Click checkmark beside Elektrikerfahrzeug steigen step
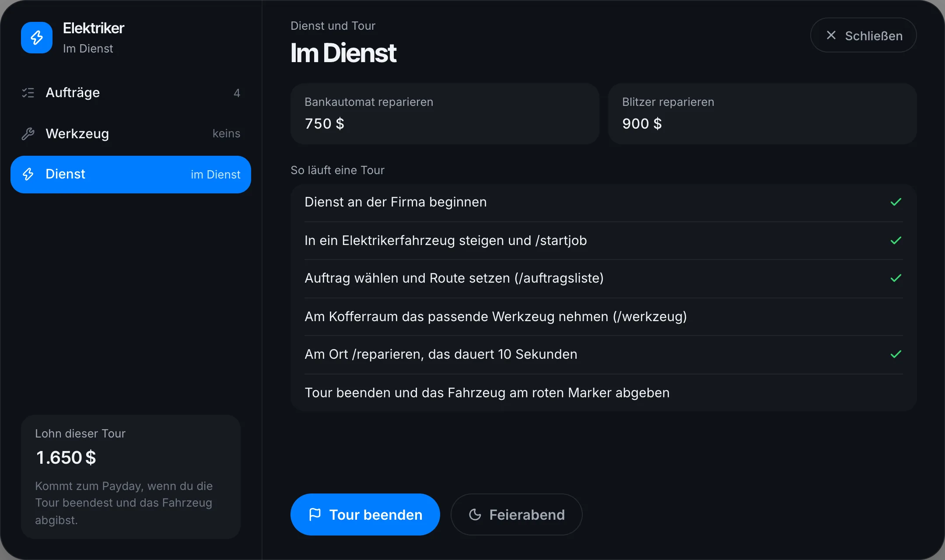945x560 pixels. point(896,241)
